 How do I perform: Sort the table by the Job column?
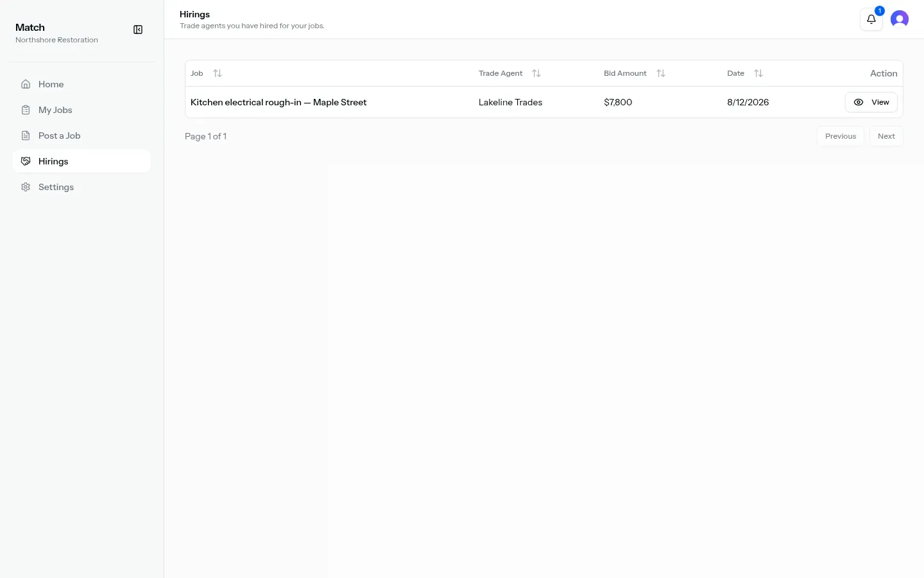click(218, 73)
